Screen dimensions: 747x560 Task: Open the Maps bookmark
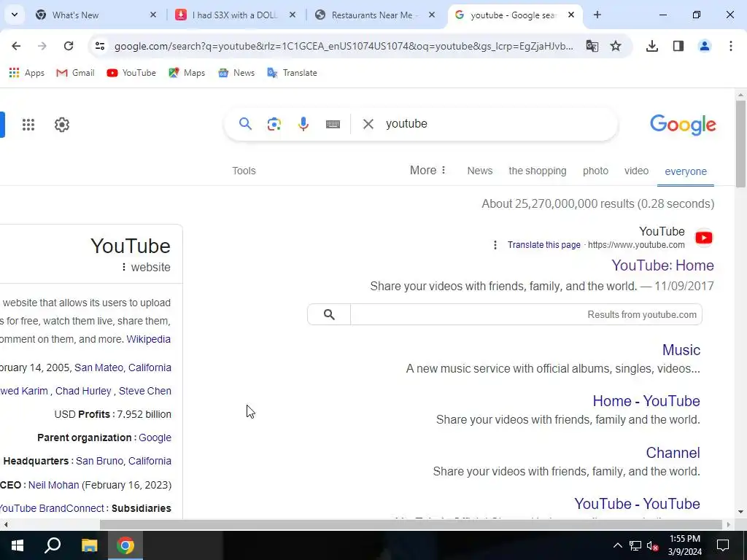187,73
